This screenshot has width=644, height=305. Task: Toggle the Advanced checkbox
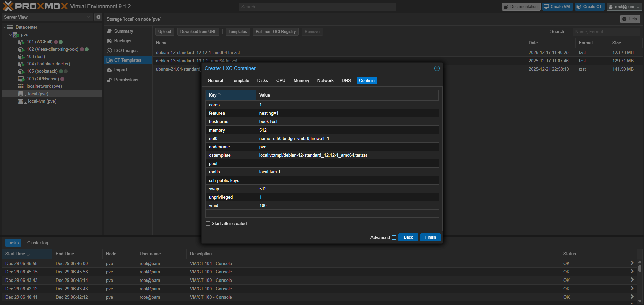pos(394,238)
